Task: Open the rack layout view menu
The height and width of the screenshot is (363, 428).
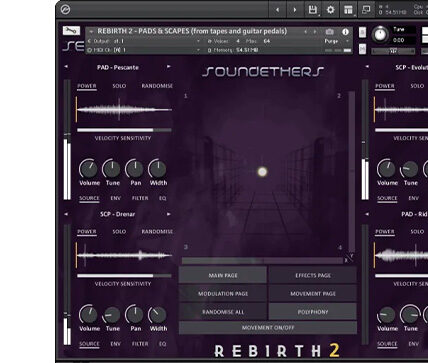Action: point(348,10)
